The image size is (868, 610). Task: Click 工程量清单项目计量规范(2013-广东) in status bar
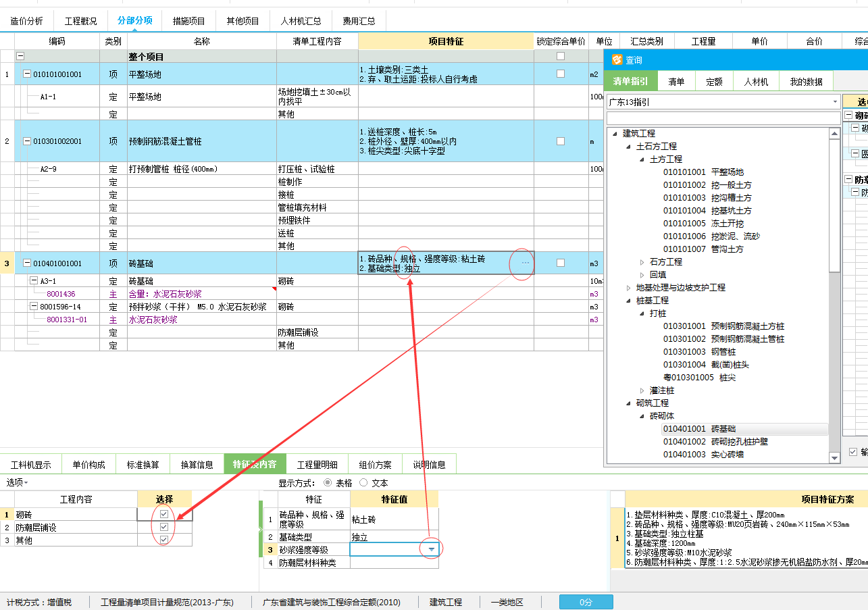point(167,602)
